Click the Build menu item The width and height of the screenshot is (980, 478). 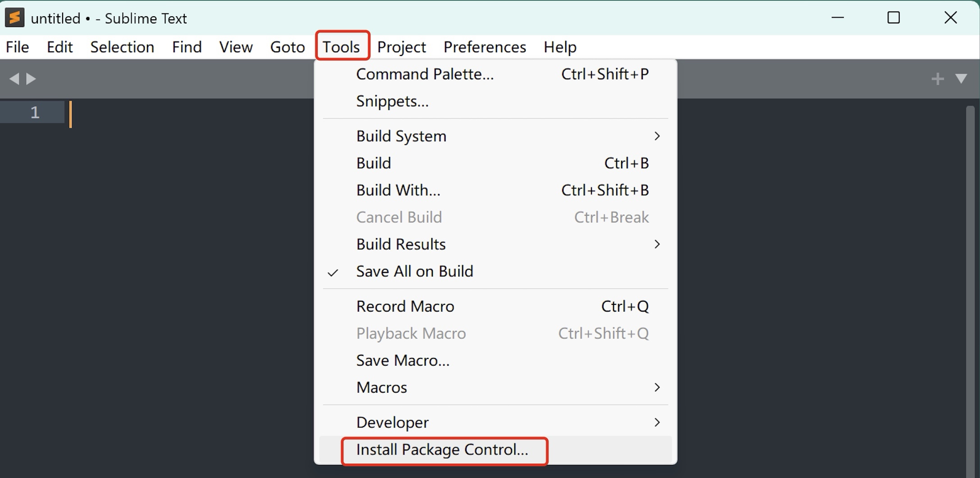point(373,163)
